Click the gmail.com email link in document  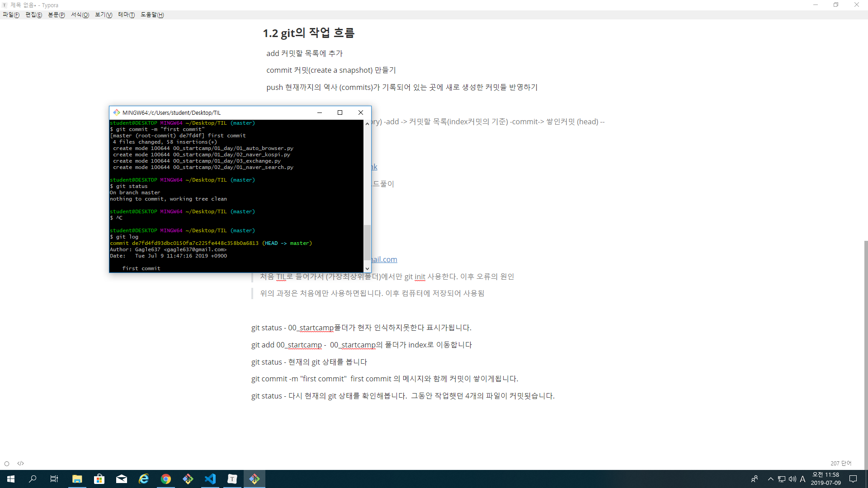(384, 259)
